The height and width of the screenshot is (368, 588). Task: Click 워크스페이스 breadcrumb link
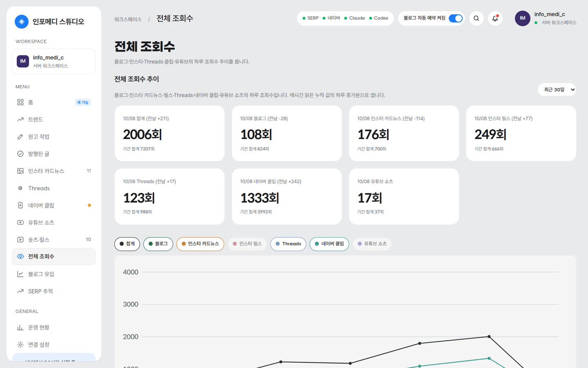128,19
